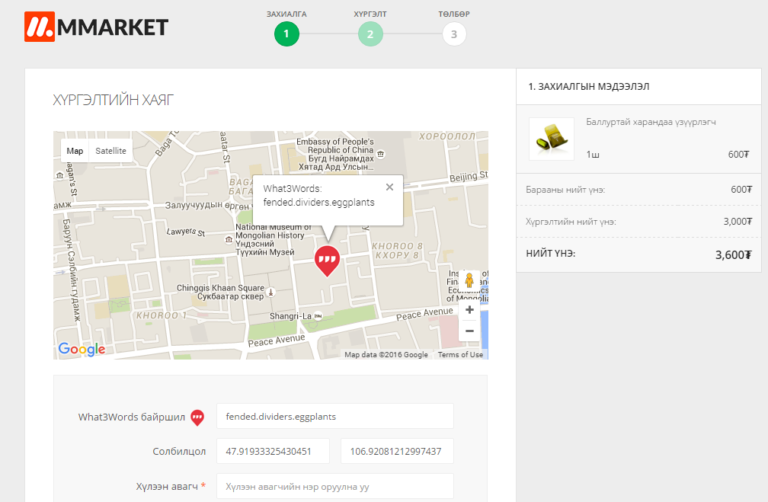Click Embassy of China museum icon

(381, 154)
